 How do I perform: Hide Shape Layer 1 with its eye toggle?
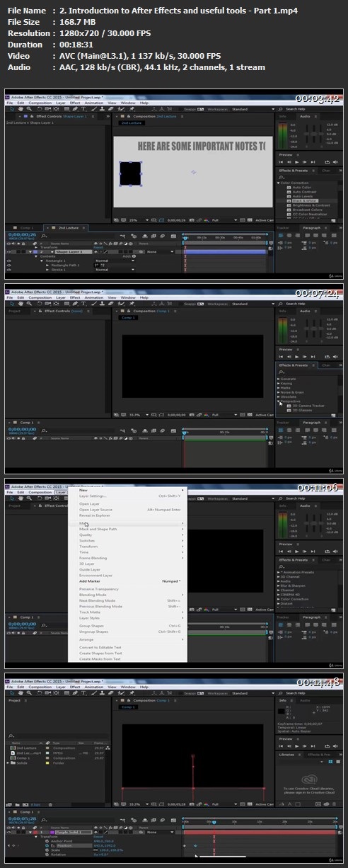9,251
